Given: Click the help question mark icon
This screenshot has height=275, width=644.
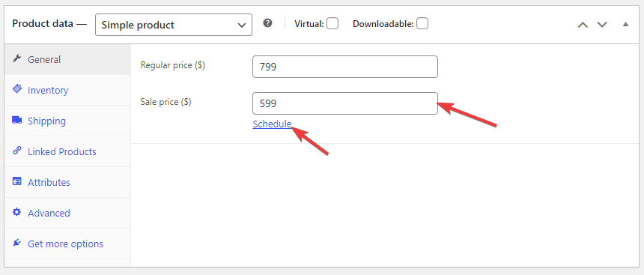Looking at the screenshot, I should coord(268,23).
